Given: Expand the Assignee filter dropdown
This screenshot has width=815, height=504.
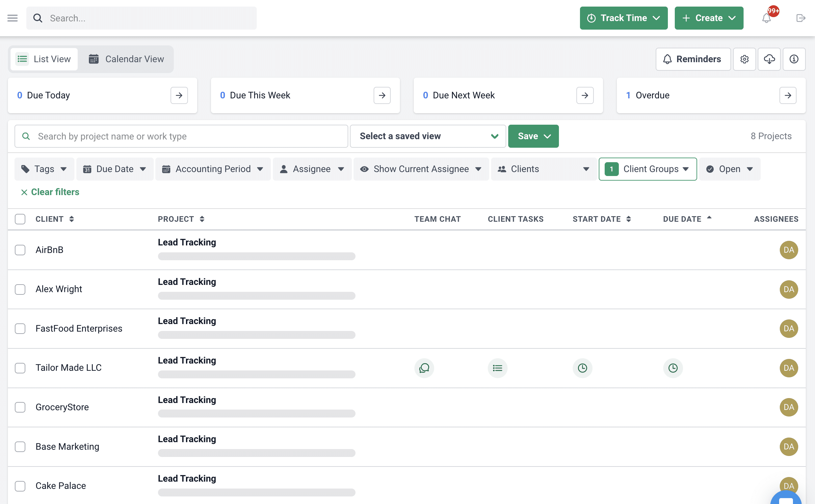Looking at the screenshot, I should pos(312,169).
